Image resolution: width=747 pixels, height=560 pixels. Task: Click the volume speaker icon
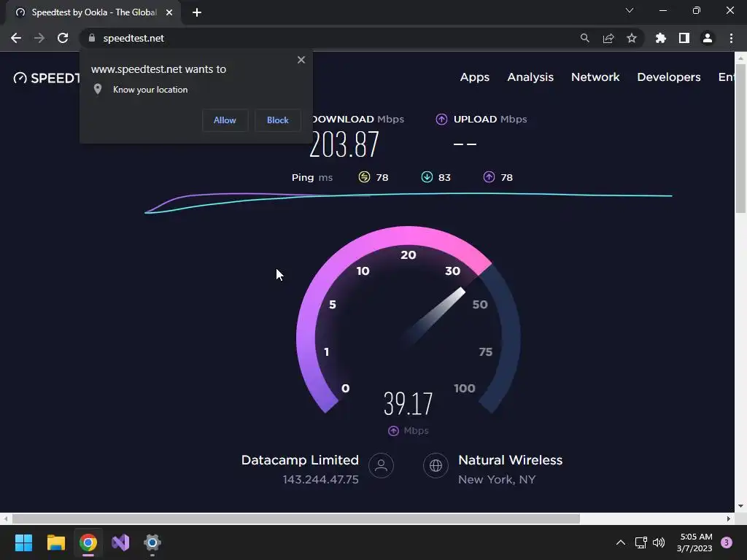coord(659,542)
